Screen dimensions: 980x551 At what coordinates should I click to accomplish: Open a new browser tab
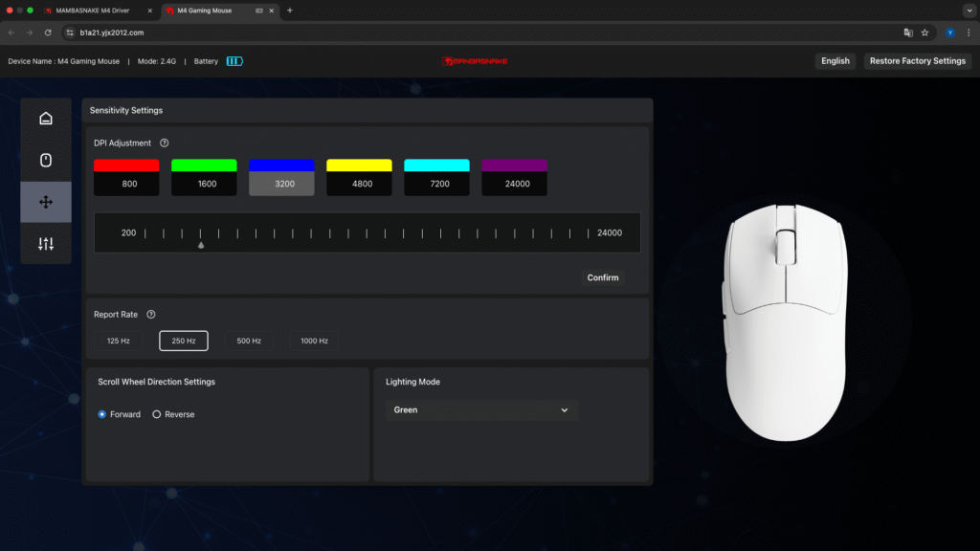(289, 10)
